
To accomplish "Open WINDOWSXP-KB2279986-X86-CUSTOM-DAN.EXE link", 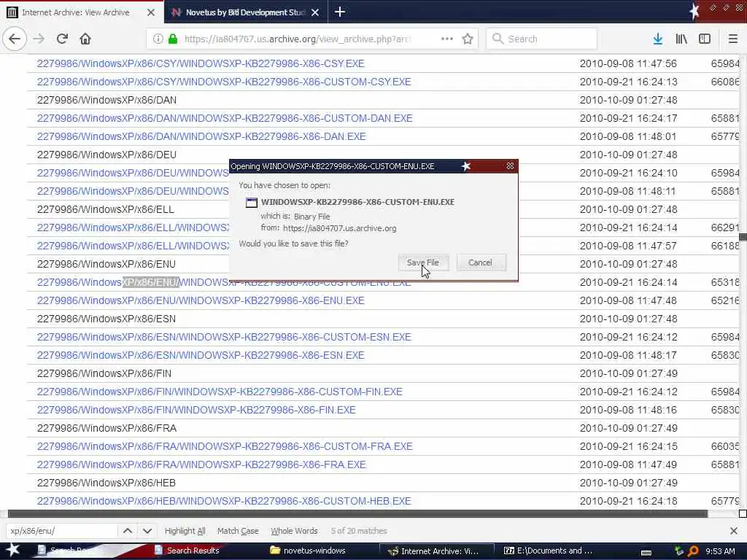I will 225,118.
